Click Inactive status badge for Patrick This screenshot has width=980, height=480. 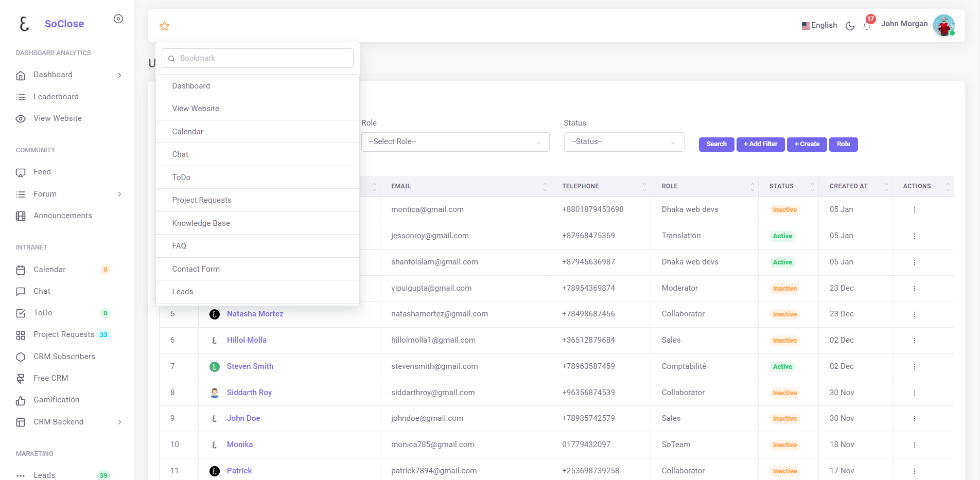[x=784, y=471]
